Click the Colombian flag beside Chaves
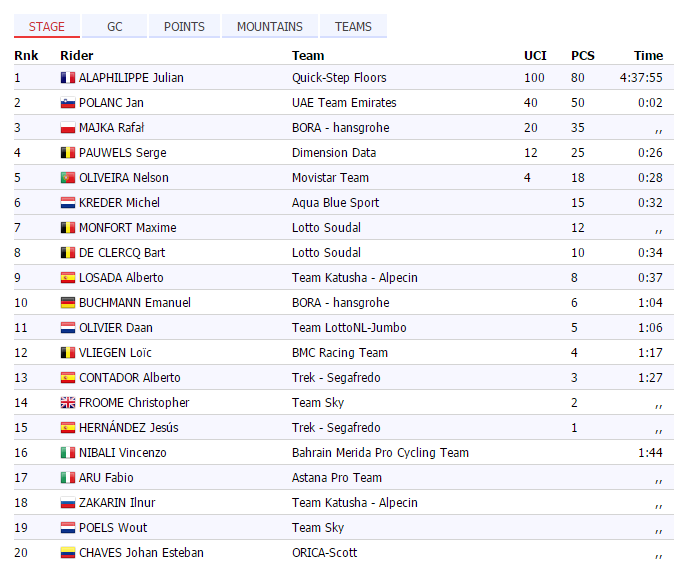Viewport: 690px width, 563px height. click(x=68, y=553)
